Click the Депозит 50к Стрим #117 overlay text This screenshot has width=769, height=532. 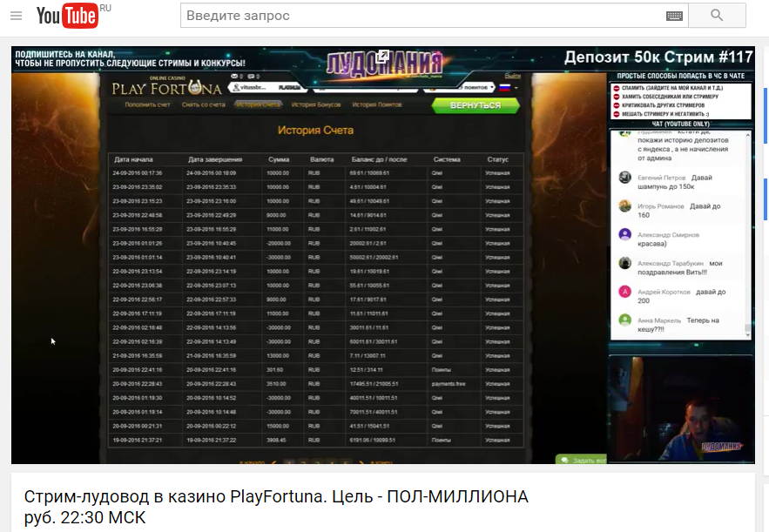[x=658, y=57]
